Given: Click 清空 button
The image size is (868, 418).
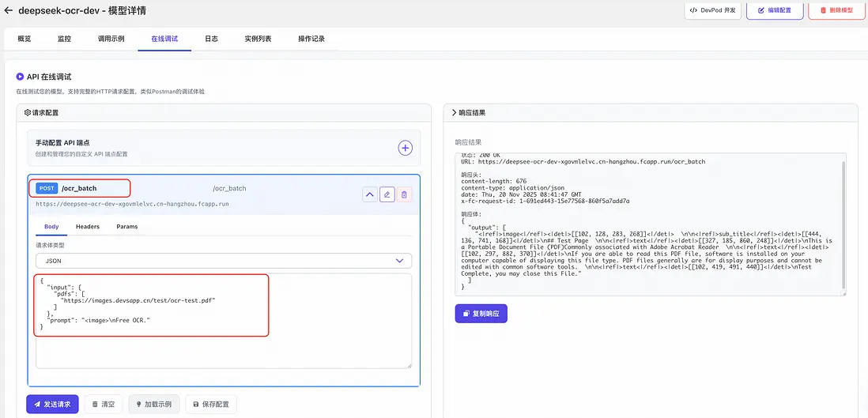Looking at the screenshot, I should [x=104, y=404].
